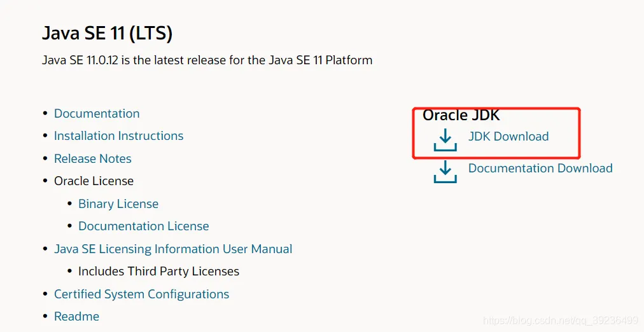This screenshot has height=332, width=644.
Task: Open the Readme link
Action: (x=77, y=316)
